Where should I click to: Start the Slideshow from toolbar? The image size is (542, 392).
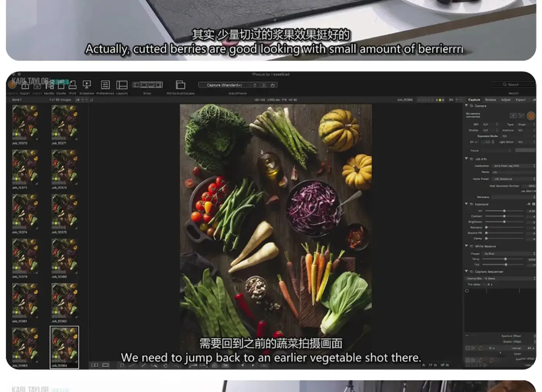(x=87, y=85)
